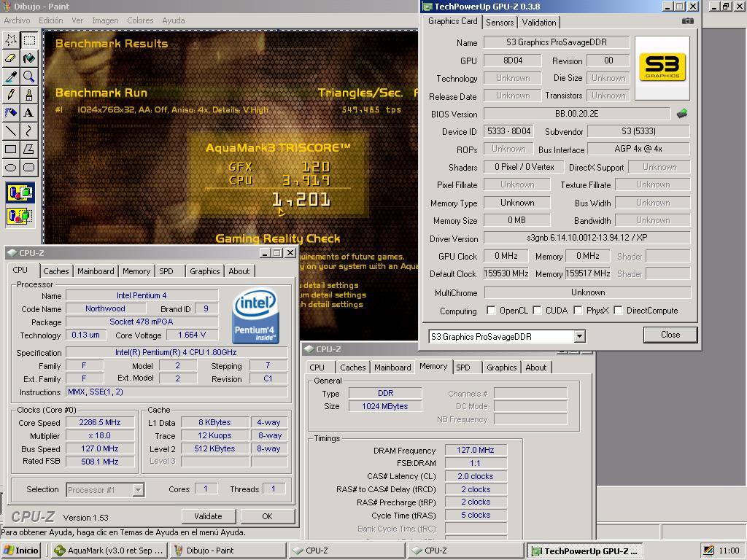Image resolution: width=747 pixels, height=560 pixels.
Task: Open the S3 Graphics ProSavageDDR card dropdown
Action: (x=578, y=336)
